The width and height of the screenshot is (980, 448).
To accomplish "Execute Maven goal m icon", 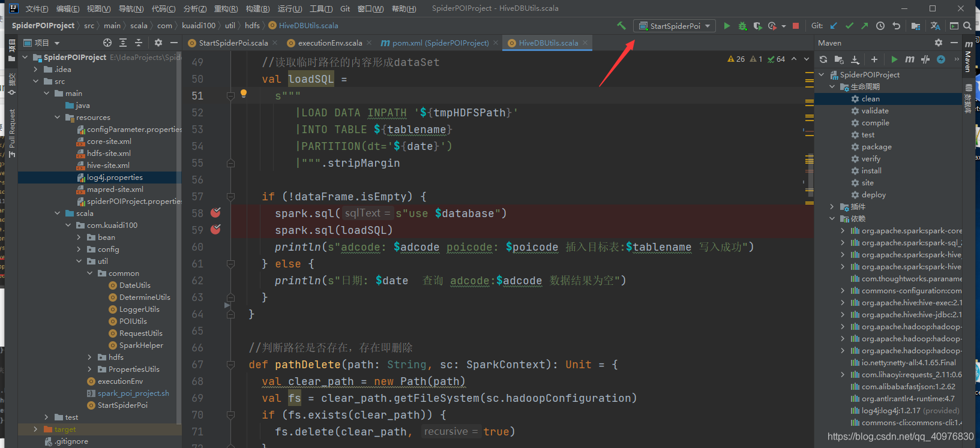I will click(x=910, y=59).
